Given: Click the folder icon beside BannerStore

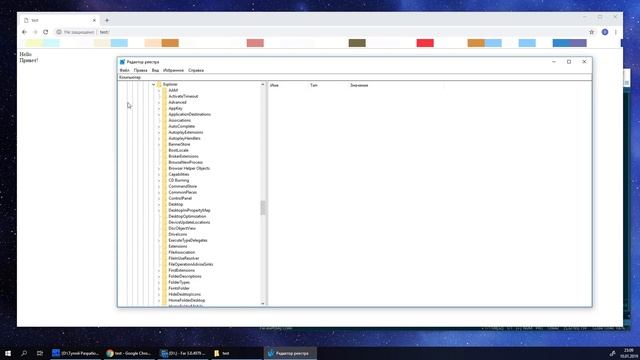Looking at the screenshot, I should [164, 144].
